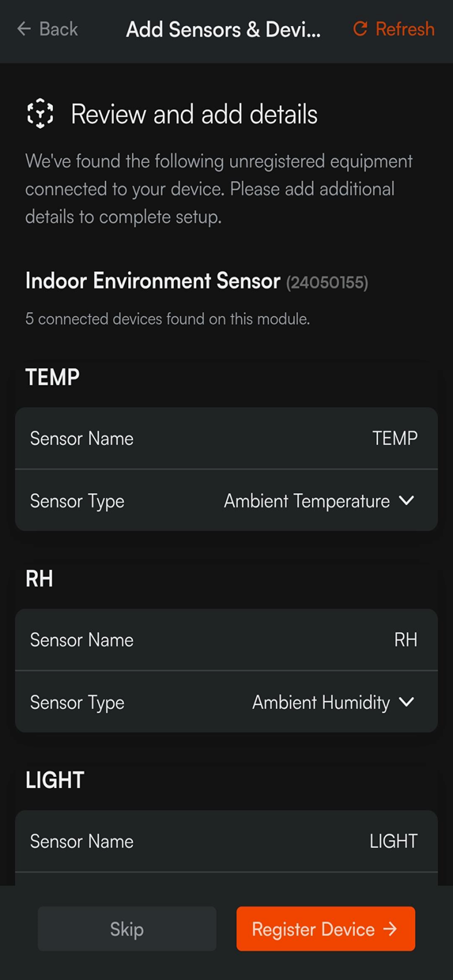Click the arrow icon on Register Device
453x980 pixels.
point(390,929)
